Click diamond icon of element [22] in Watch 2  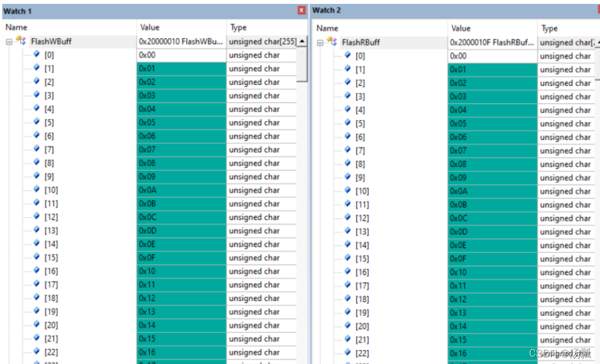coord(348,352)
